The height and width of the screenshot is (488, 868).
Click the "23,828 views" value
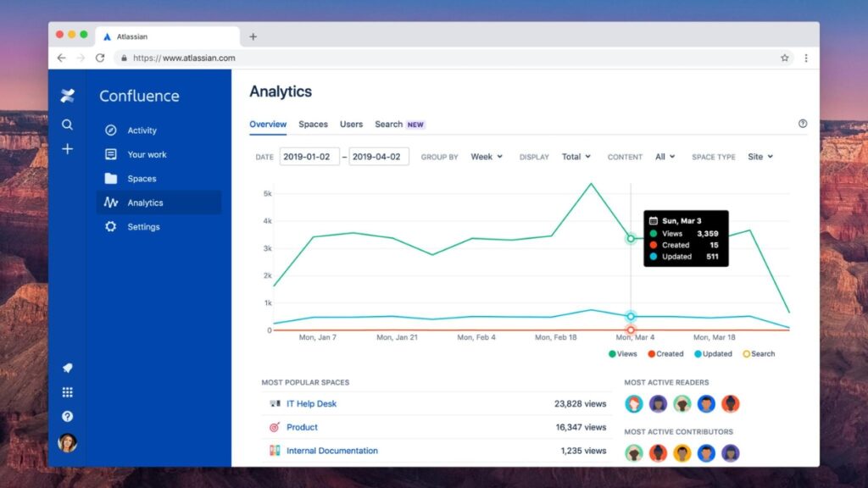[580, 403]
